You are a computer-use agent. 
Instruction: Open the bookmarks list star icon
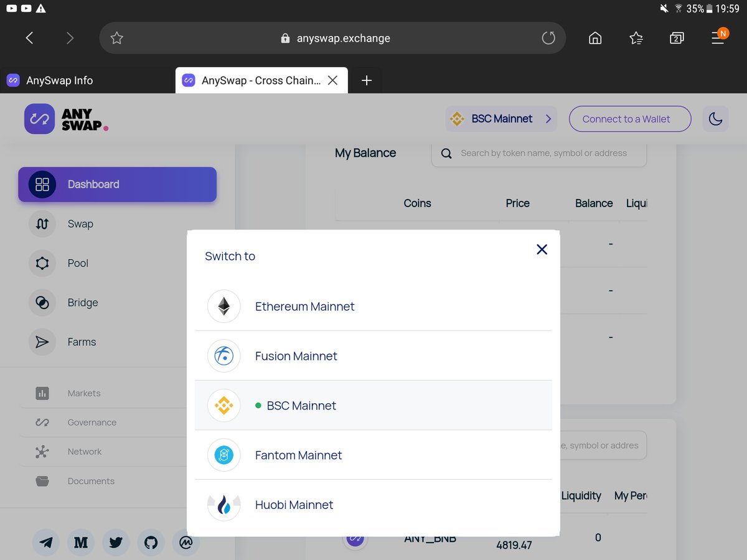click(x=636, y=38)
